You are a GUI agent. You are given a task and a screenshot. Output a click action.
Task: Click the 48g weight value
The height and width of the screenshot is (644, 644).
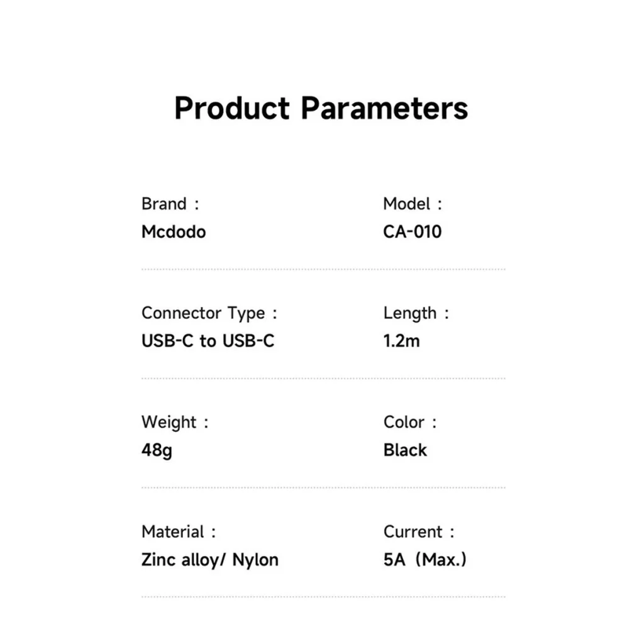click(x=157, y=451)
